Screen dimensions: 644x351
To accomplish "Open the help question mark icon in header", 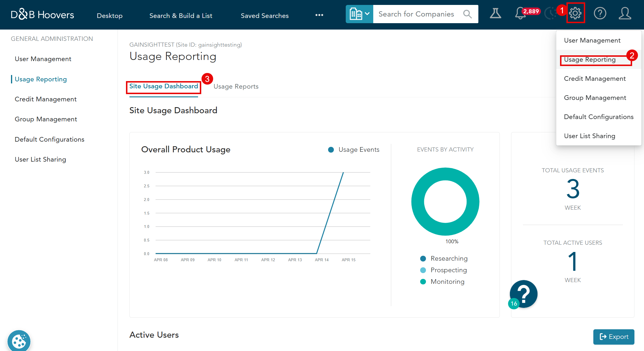I will [600, 13].
